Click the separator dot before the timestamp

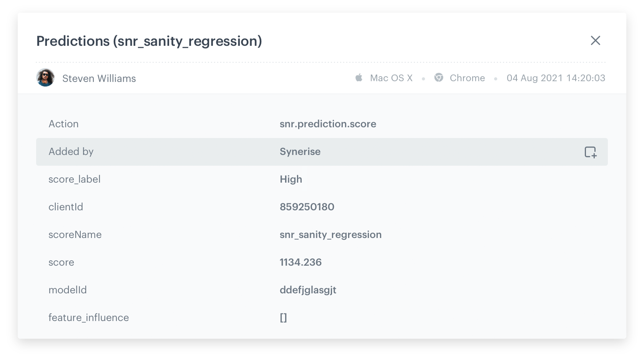tap(496, 78)
